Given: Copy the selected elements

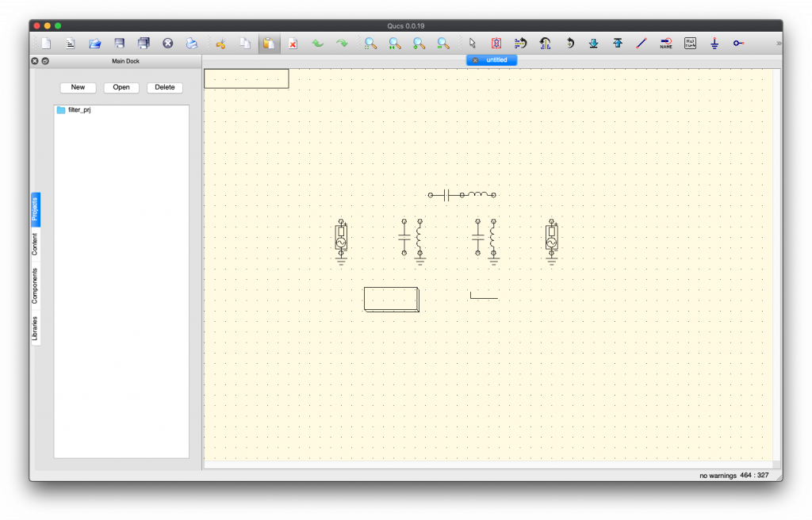Looking at the screenshot, I should coord(245,44).
